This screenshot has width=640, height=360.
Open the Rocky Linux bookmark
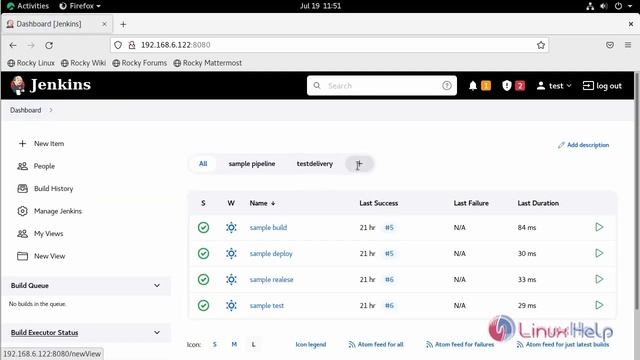tap(31, 63)
